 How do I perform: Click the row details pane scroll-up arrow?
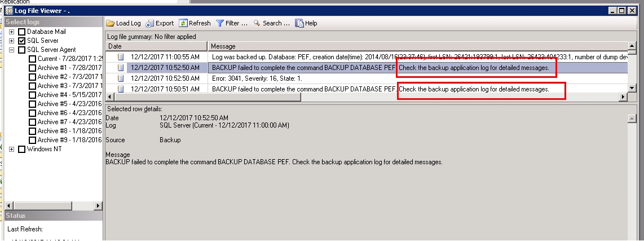[632, 119]
